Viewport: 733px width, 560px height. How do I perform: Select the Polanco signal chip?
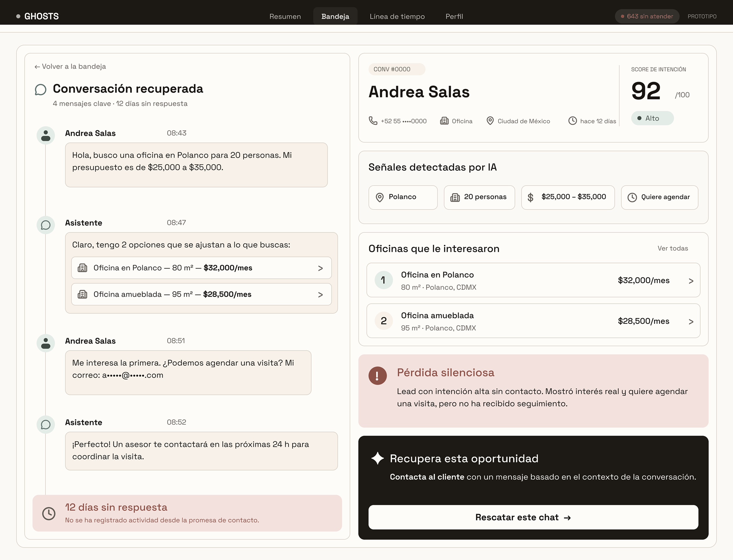403,197
